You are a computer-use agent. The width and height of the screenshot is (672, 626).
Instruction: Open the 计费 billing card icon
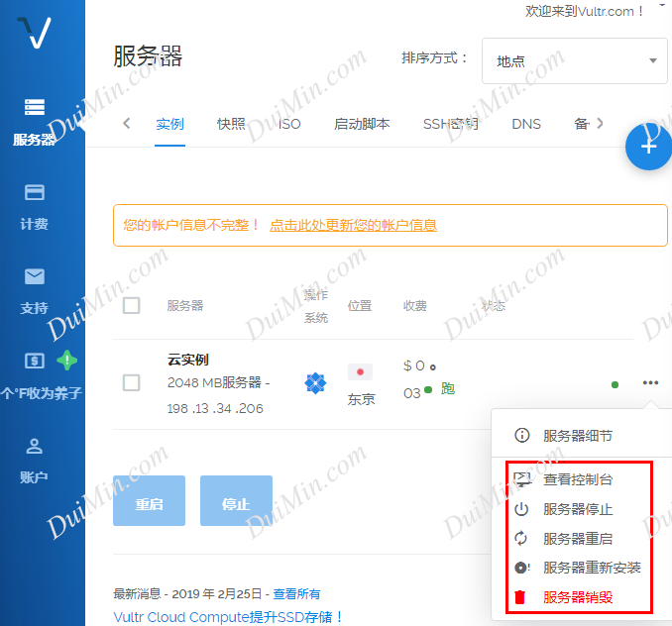(35, 192)
